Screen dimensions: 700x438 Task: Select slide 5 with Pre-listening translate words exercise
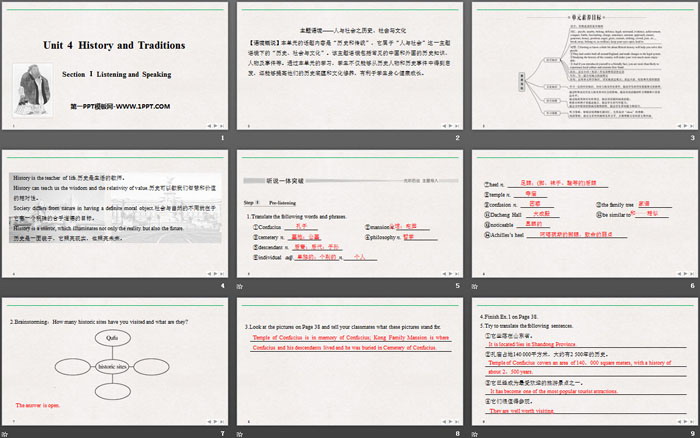(350, 214)
